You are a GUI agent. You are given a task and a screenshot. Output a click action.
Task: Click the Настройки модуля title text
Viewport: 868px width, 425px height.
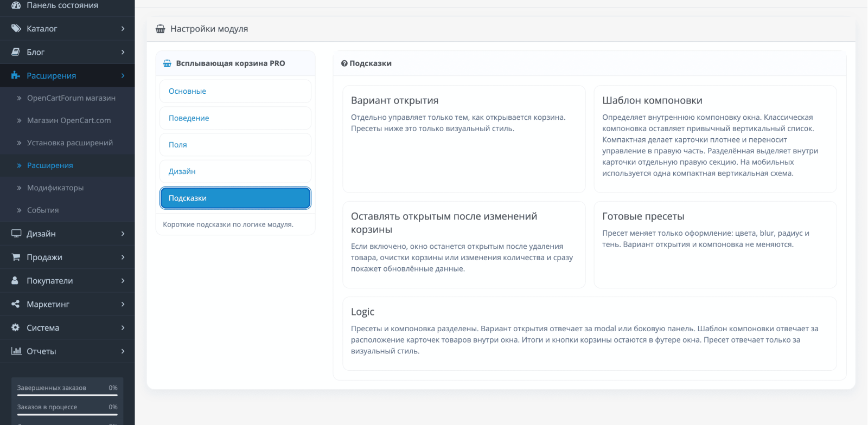(209, 29)
